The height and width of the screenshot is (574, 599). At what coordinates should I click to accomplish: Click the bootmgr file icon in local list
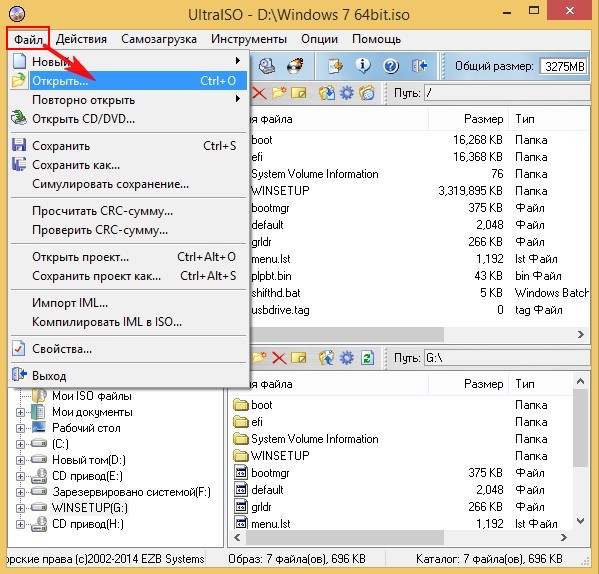(241, 473)
